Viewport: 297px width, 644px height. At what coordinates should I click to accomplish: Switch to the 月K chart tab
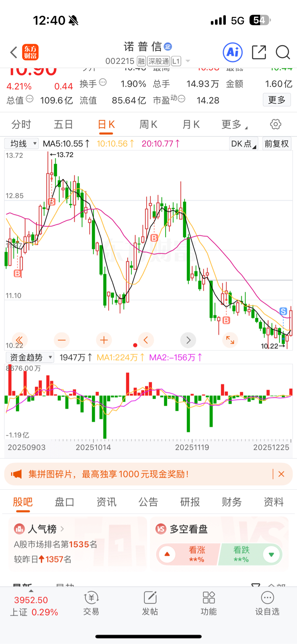point(191,125)
